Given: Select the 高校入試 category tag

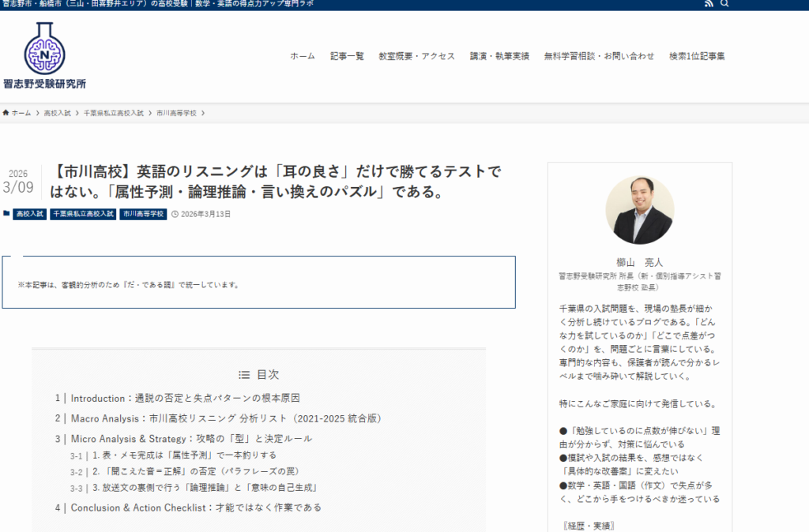Looking at the screenshot, I should [x=30, y=214].
